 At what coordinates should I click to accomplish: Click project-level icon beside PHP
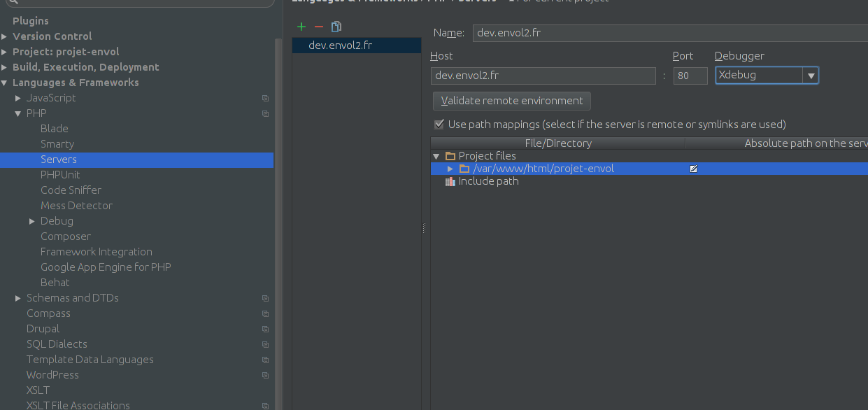265,113
